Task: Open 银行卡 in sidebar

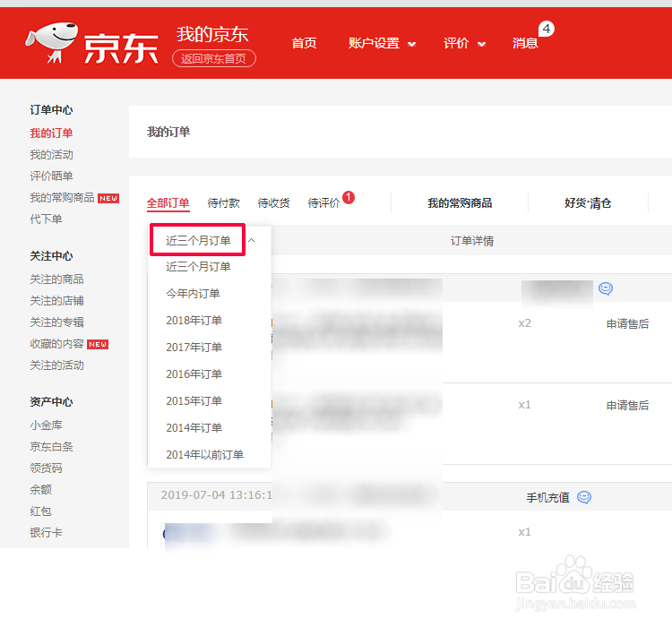Action: [46, 532]
